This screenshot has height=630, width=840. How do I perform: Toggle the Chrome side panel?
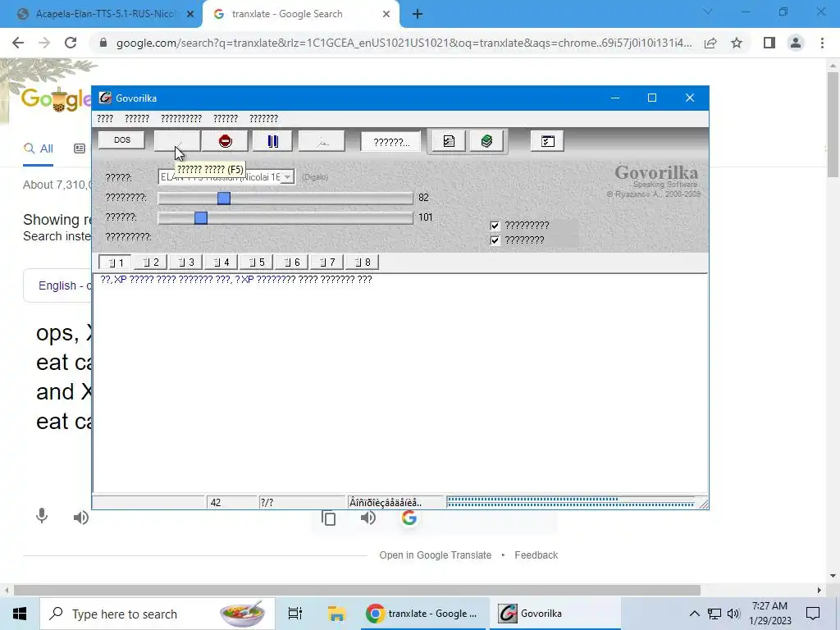769,43
